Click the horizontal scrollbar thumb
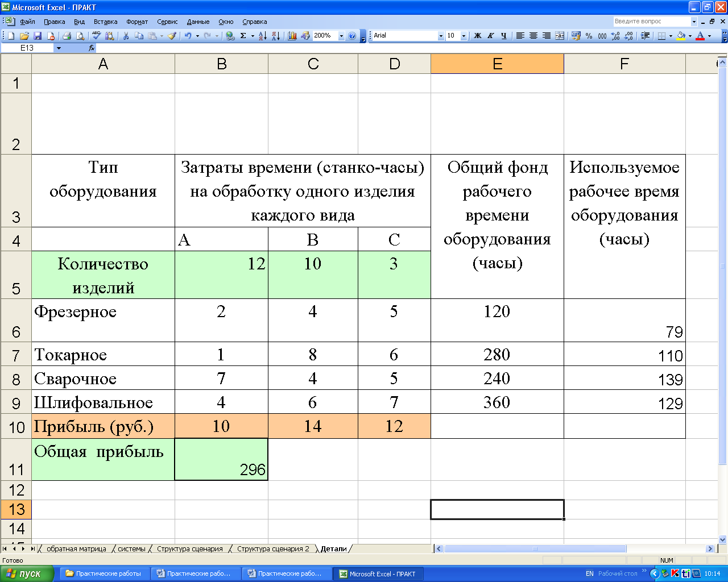728x582 pixels. [535, 549]
